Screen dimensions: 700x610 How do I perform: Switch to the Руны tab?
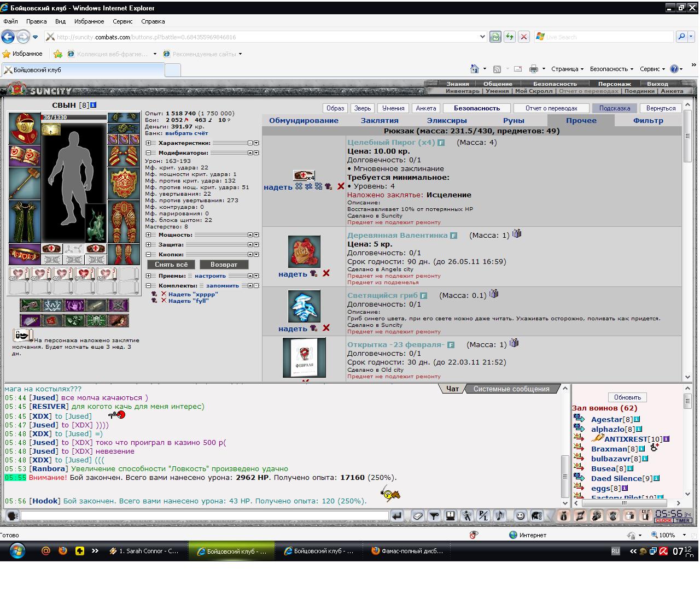pyautogui.click(x=514, y=121)
